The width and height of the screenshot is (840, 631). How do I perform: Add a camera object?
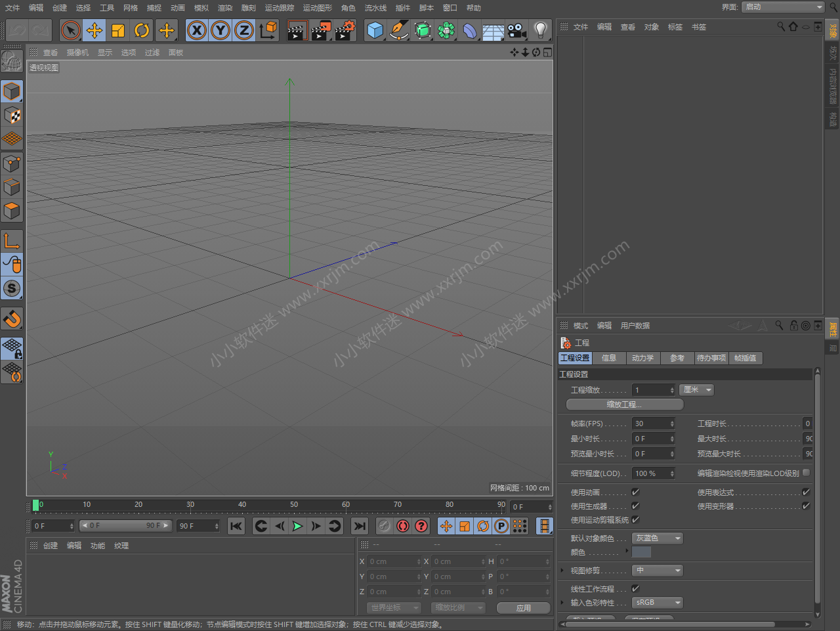(517, 30)
